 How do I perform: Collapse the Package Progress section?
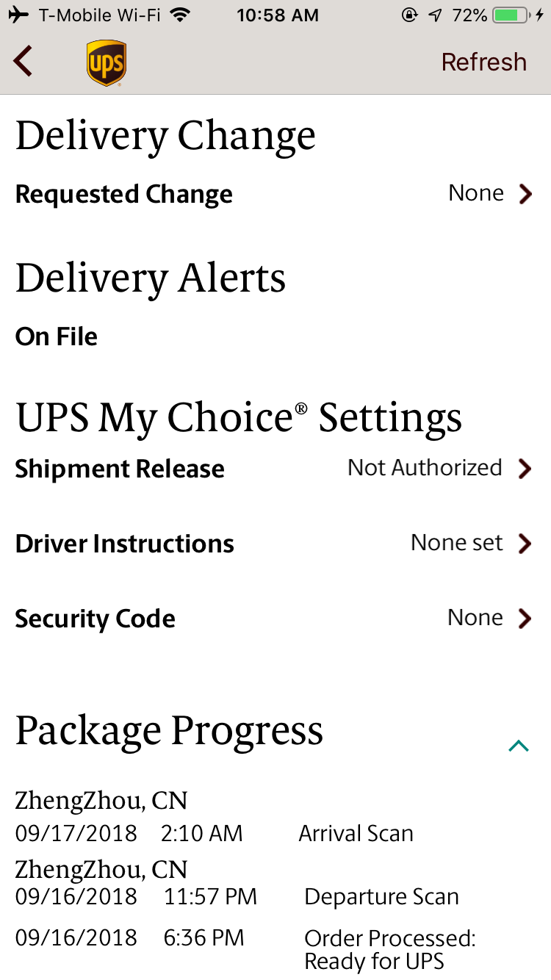[519, 746]
